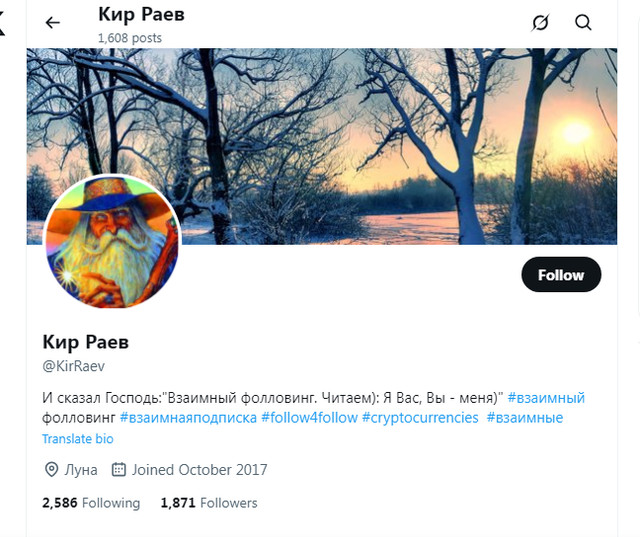This screenshot has width=640, height=537.
Task: Go back using the left arrow
Action: tap(53, 22)
